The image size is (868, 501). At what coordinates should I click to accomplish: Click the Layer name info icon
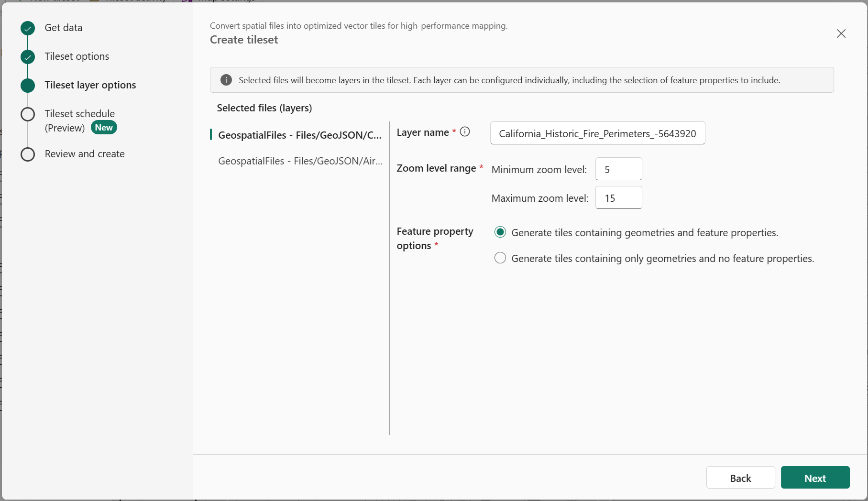465,131
